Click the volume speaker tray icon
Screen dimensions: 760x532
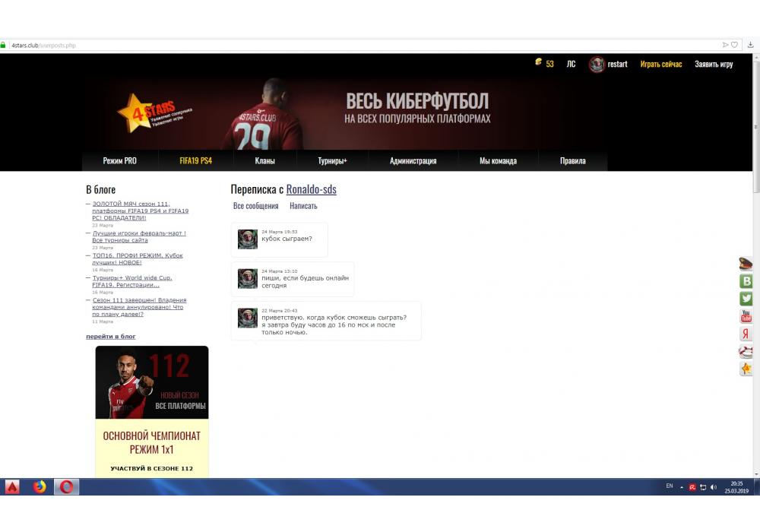point(713,487)
